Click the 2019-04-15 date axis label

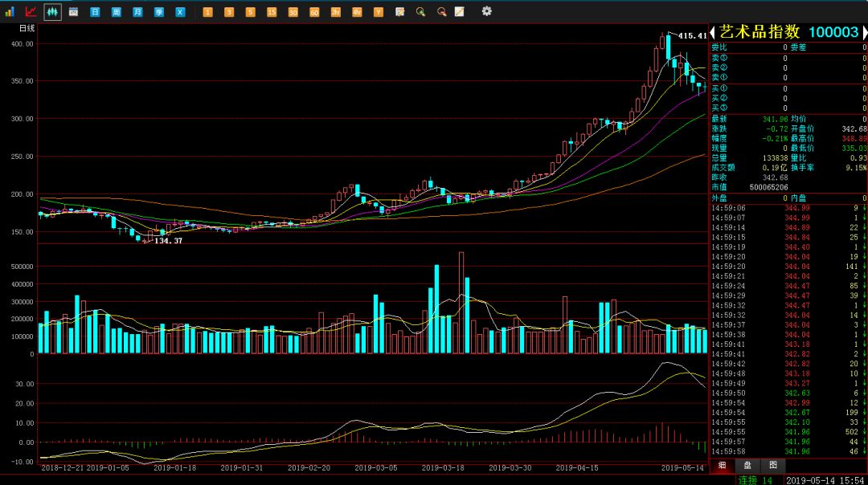(577, 468)
